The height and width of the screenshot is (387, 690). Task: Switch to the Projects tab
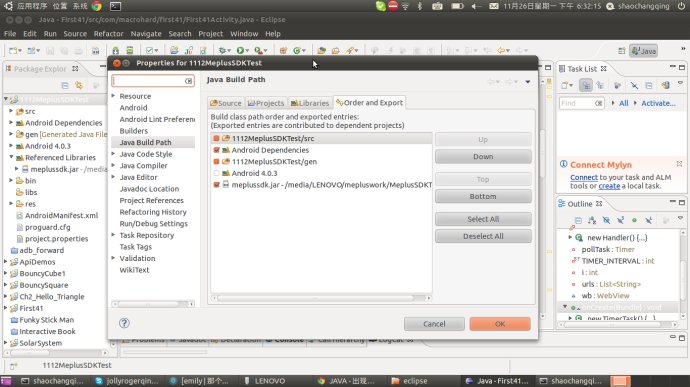(x=266, y=103)
